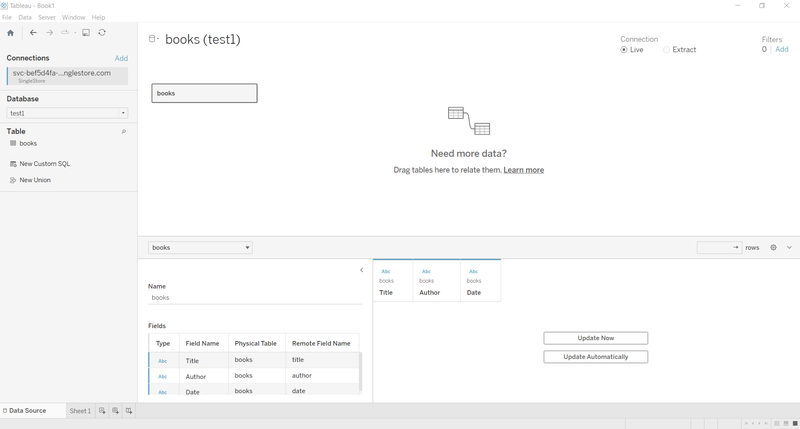
Task: Go back using the left arrow icon
Action: click(x=33, y=33)
